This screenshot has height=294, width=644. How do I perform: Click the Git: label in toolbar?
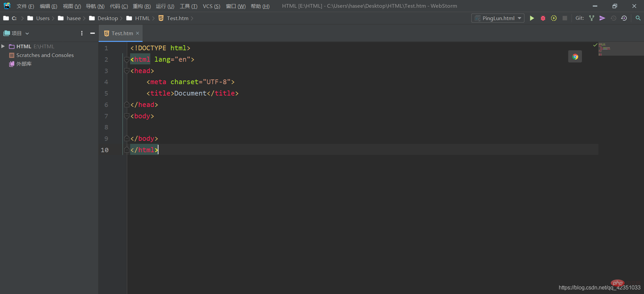coord(580,18)
